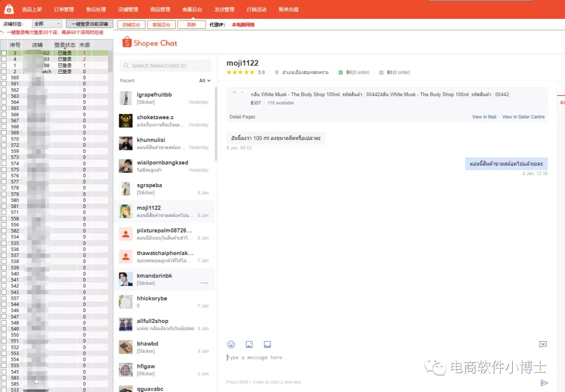Tick checkbox for row 4

point(4,59)
